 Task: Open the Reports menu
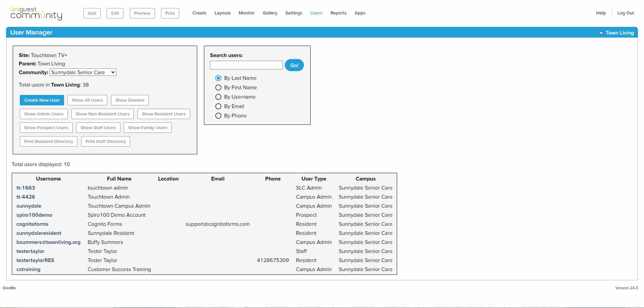pyautogui.click(x=338, y=13)
